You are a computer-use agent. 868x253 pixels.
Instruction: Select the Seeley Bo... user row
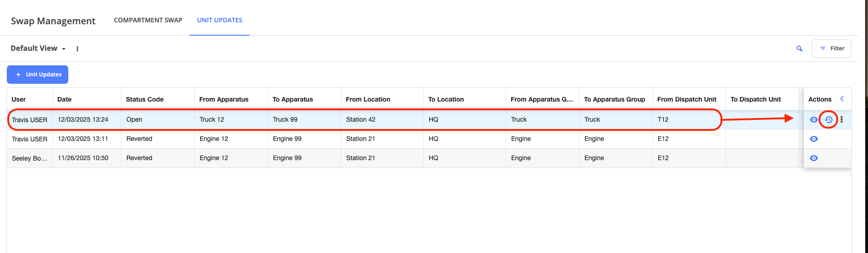click(x=29, y=158)
